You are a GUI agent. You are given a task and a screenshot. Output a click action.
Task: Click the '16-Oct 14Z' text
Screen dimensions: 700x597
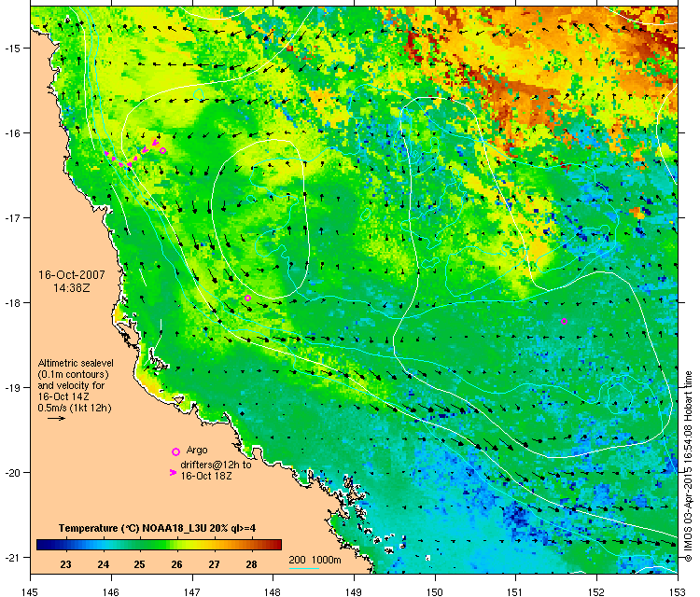click(x=63, y=396)
